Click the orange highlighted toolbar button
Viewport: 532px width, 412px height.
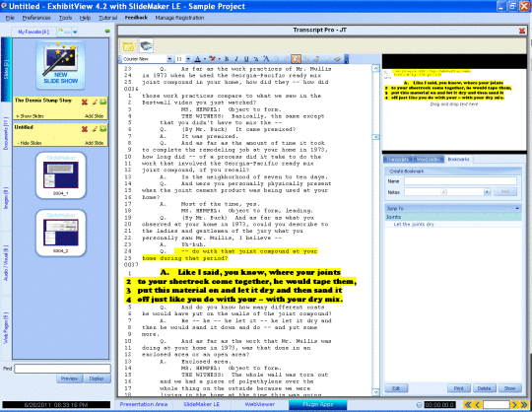[296, 59]
